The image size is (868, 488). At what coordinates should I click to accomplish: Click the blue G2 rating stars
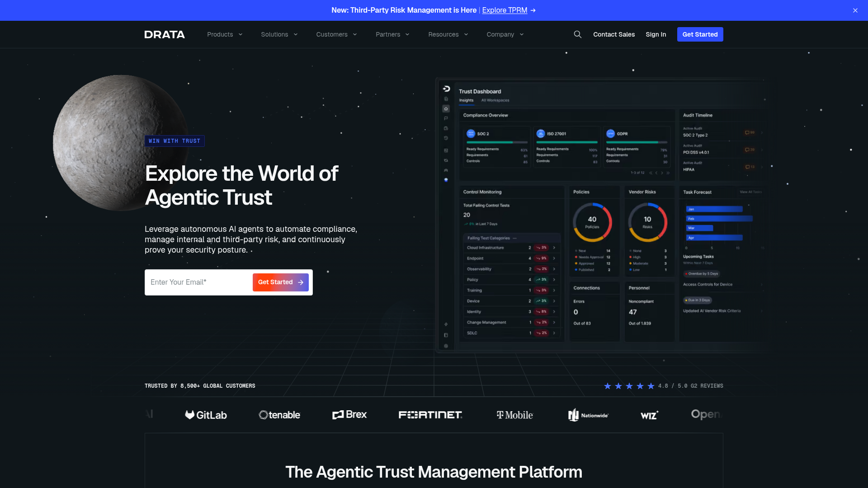[x=629, y=386]
